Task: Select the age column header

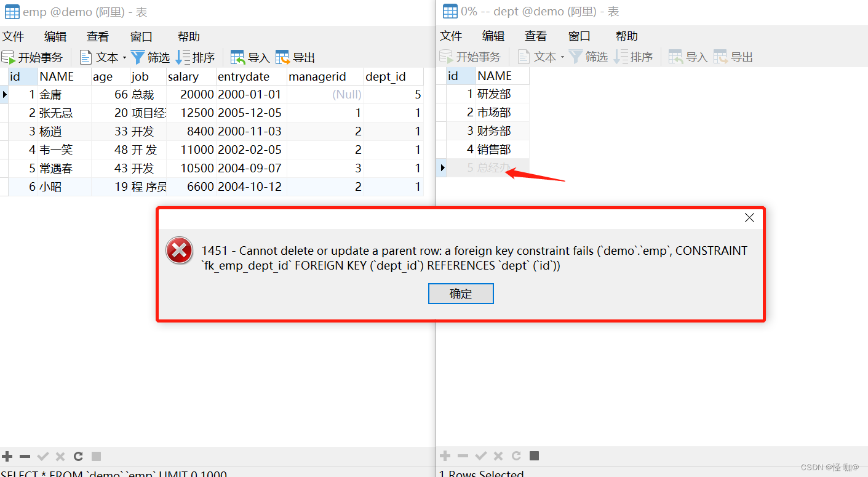Action: (111, 76)
